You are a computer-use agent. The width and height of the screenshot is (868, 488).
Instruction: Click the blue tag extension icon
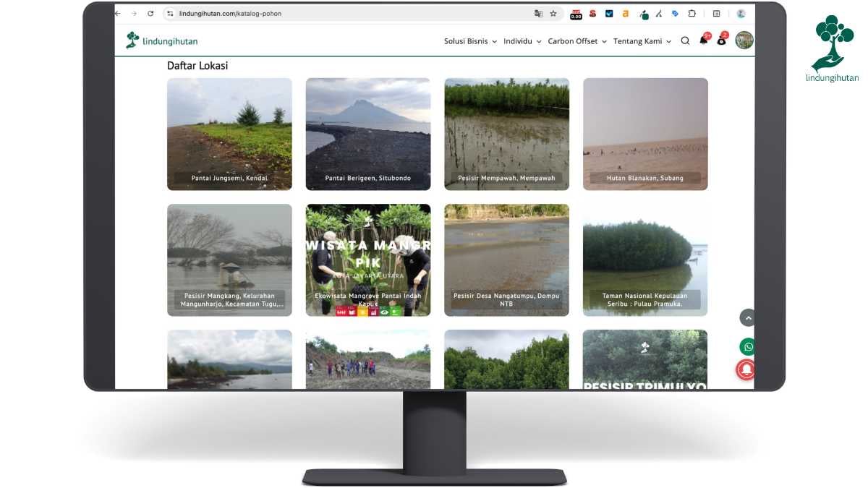[x=675, y=13]
